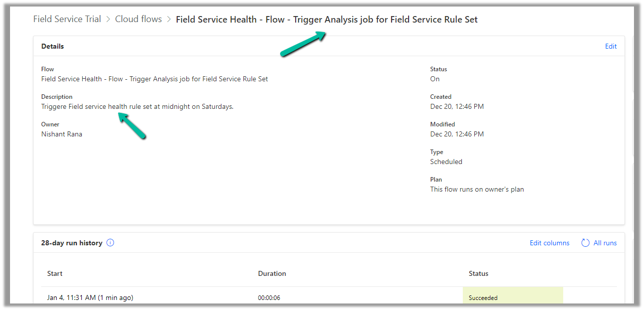Click the chevron after Field Service Trial
This screenshot has height=310, width=644.
(108, 20)
